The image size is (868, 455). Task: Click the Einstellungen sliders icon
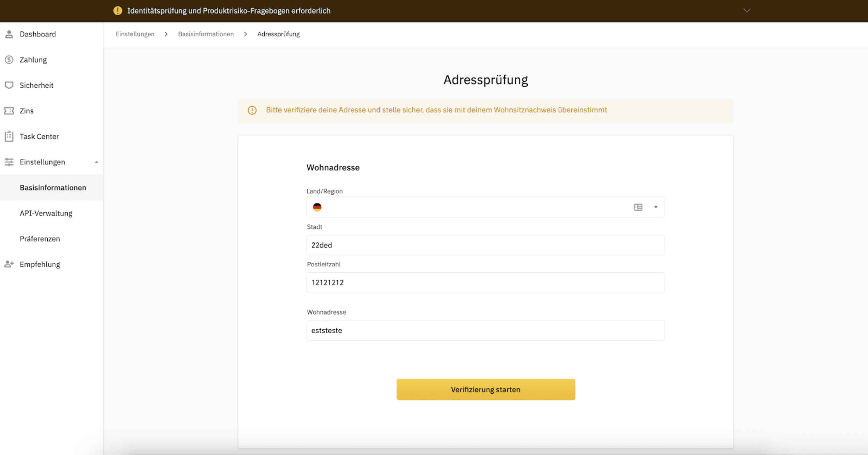[x=9, y=162]
